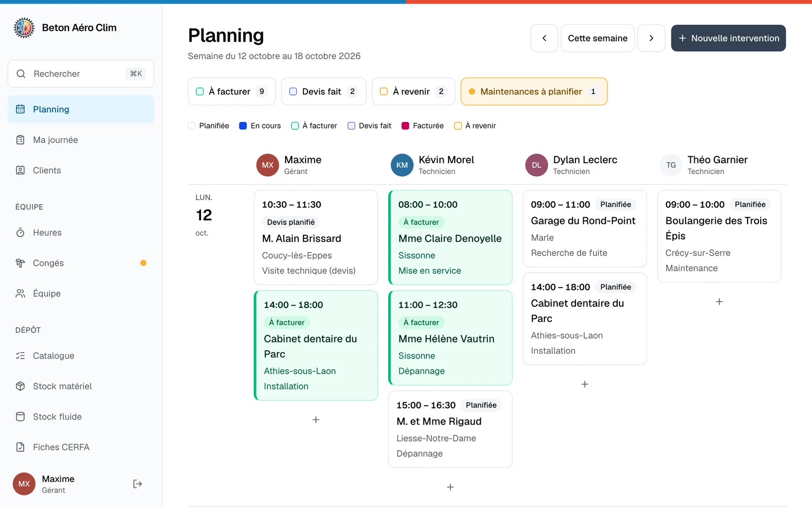Toggle the En cours legend checkbox
The height and width of the screenshot is (508, 812).
(243, 126)
